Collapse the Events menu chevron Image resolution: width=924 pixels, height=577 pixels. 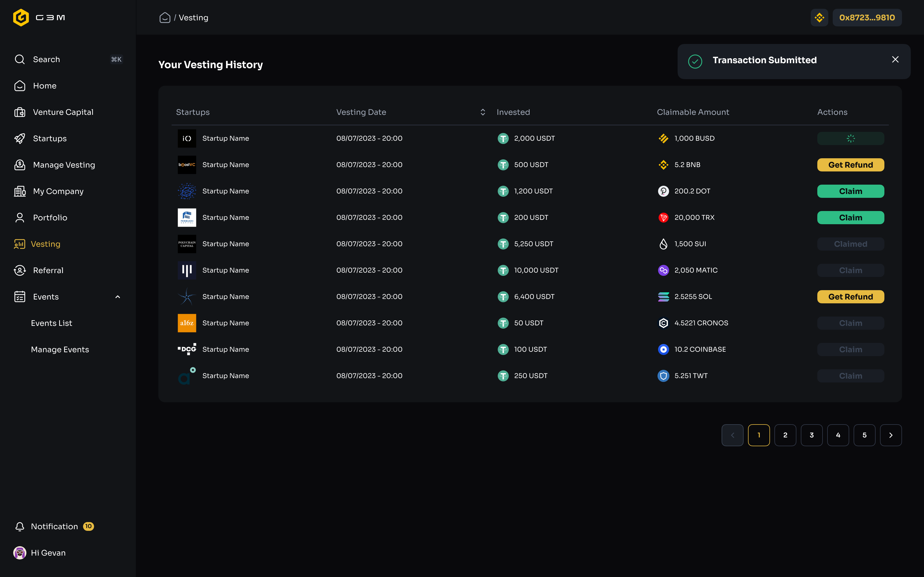pos(118,297)
